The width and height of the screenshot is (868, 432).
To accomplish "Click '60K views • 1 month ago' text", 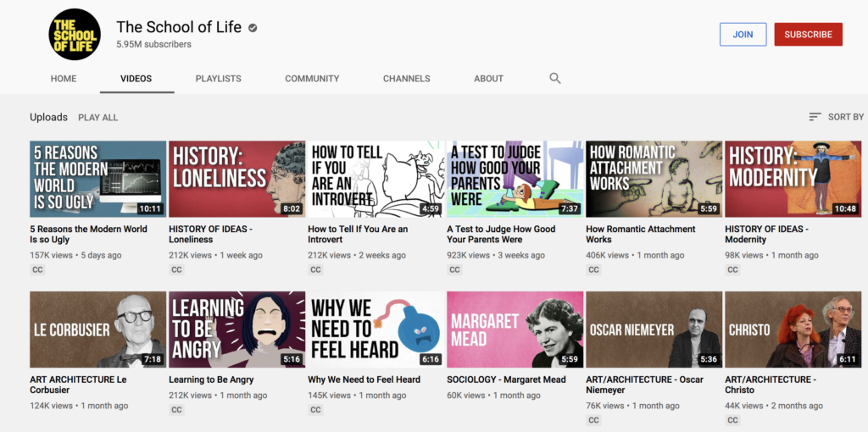I will (494, 395).
